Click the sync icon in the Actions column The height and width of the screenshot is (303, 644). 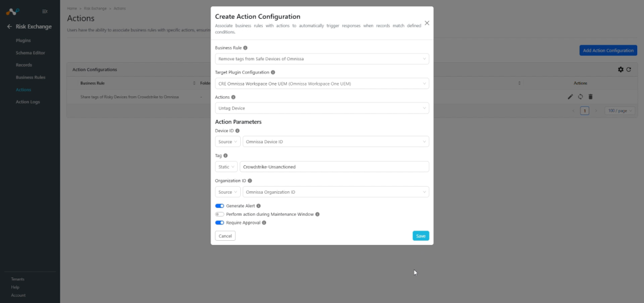point(580,97)
